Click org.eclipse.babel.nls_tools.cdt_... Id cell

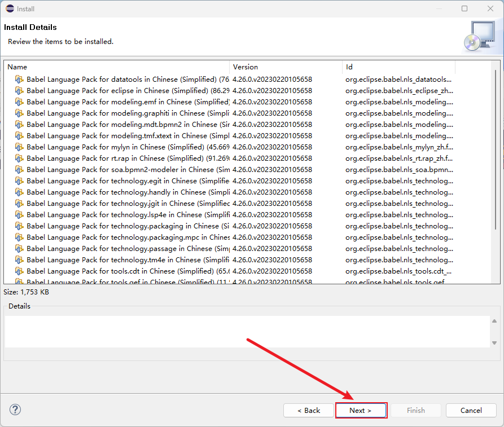click(x=398, y=271)
